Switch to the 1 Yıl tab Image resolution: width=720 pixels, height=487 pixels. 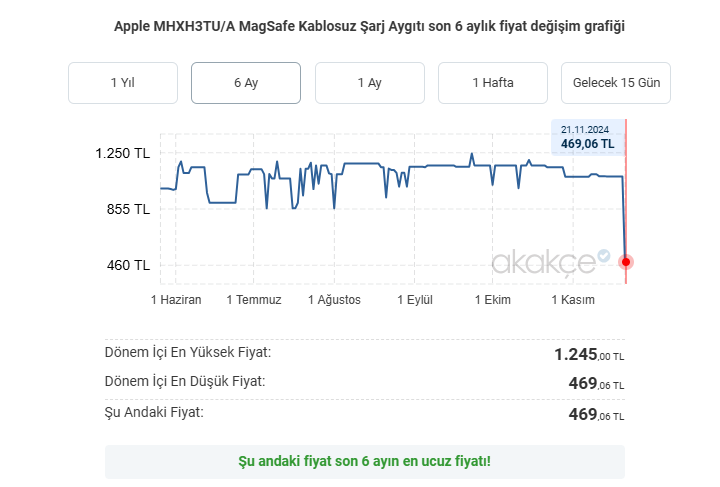click(x=122, y=83)
